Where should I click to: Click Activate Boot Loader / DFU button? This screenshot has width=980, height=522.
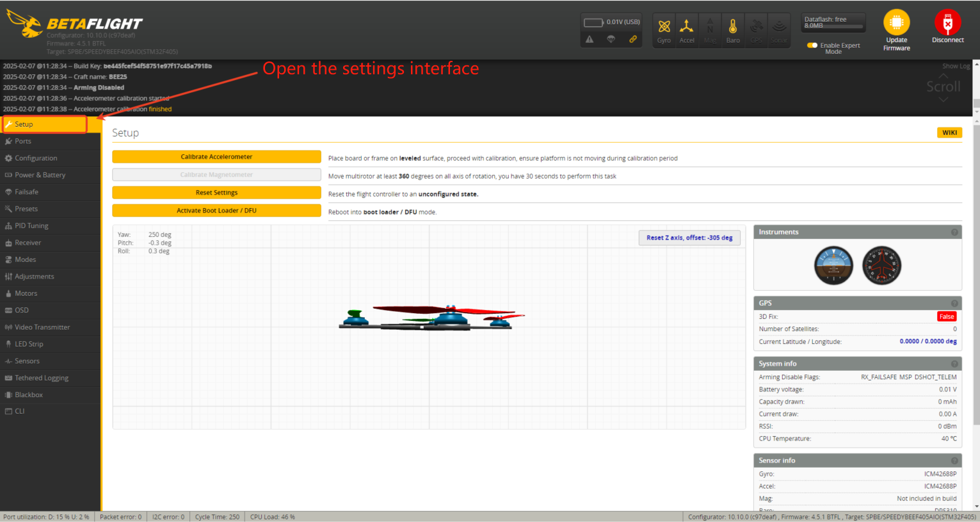(x=216, y=211)
